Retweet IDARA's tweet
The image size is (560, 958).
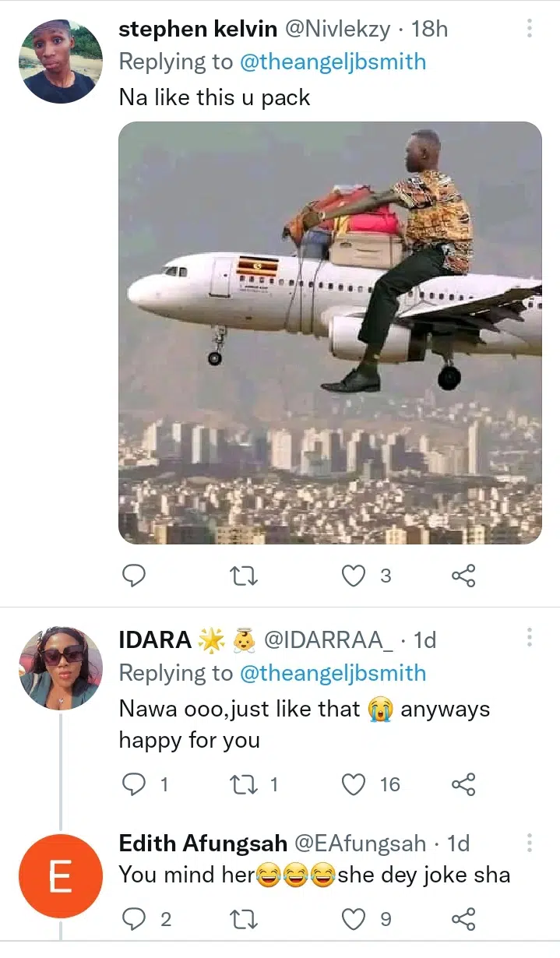245,784
